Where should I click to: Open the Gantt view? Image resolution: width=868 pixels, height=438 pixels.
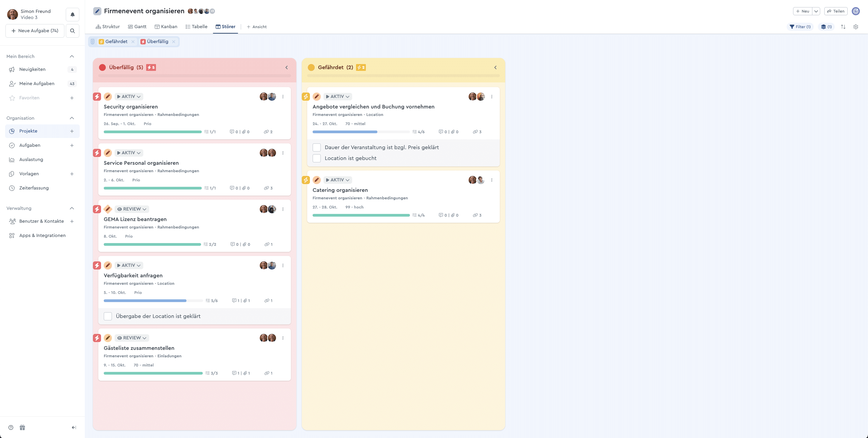137,26
